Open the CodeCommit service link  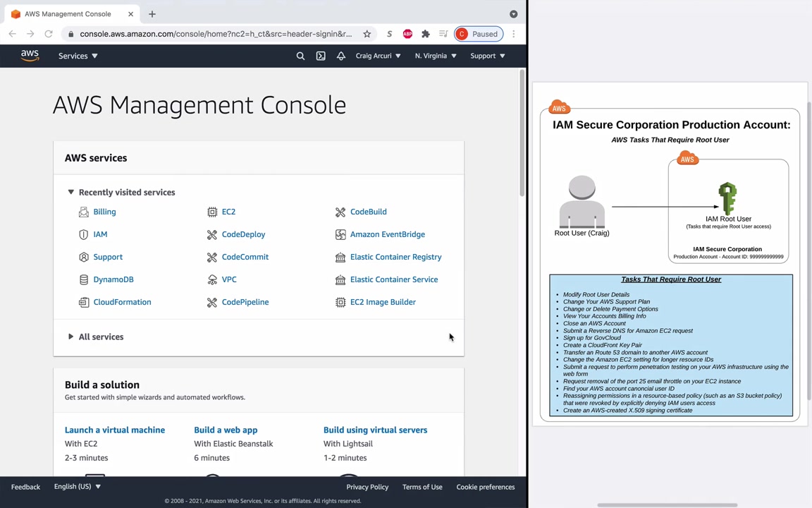[245, 257]
